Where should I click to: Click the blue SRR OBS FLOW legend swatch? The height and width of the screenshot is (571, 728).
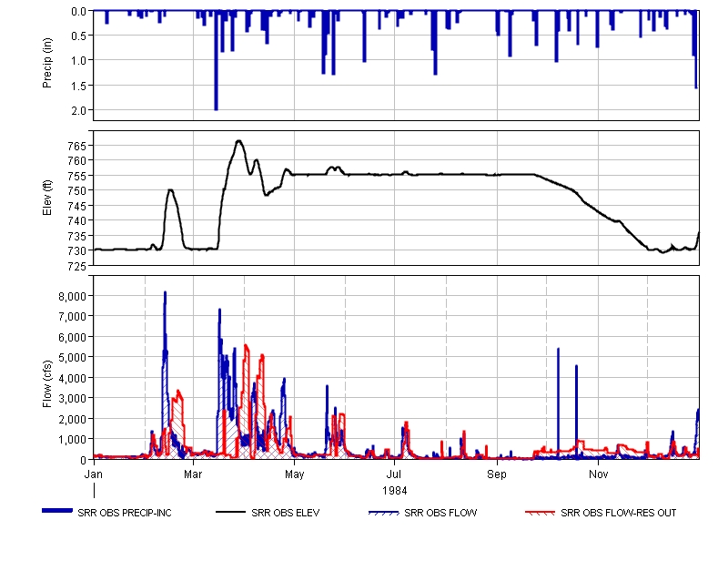point(383,513)
